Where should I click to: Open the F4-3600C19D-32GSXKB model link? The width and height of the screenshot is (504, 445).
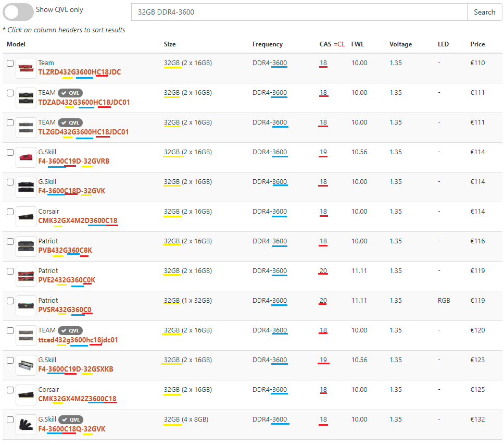click(75, 369)
